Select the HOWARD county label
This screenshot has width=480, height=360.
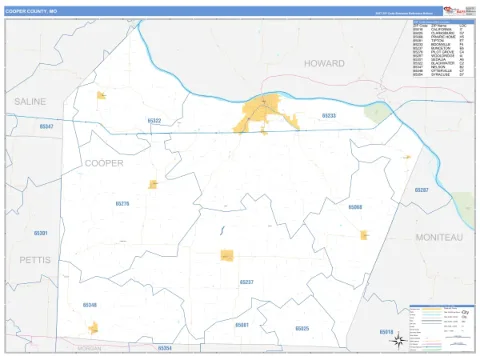pyautogui.click(x=324, y=63)
